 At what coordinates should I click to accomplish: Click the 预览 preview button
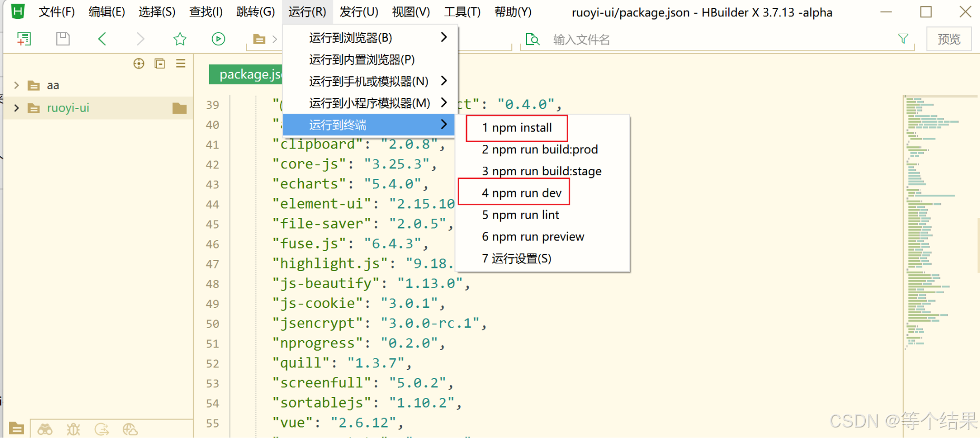pos(949,39)
